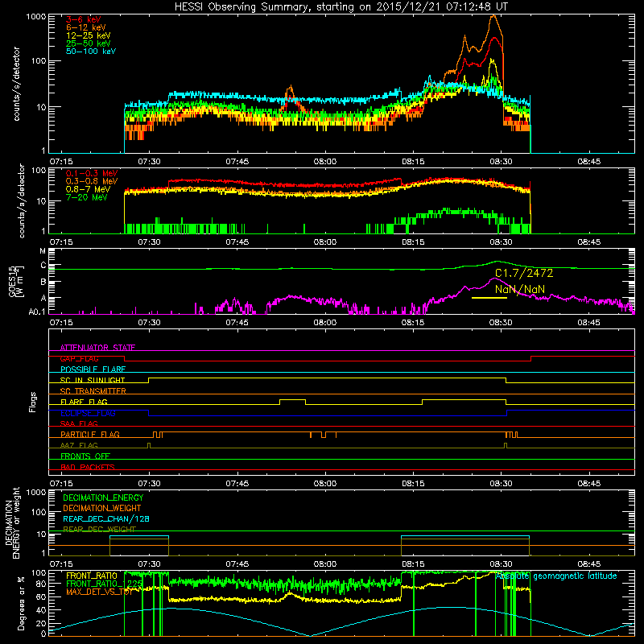
Task: Click the 08:00 tick label under the GOES panel
Action: pos(325,323)
